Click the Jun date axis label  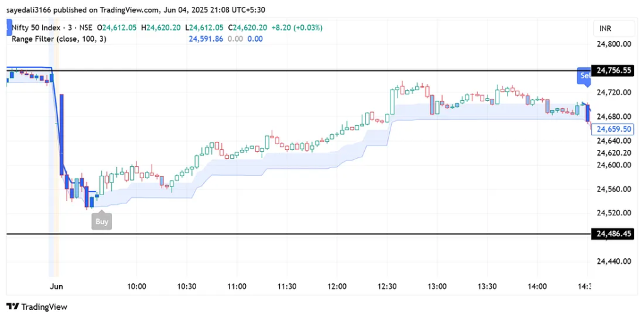click(55, 286)
